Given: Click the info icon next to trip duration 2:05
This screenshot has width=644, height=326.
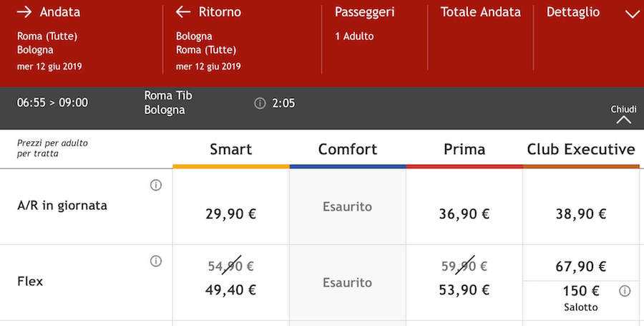Looking at the screenshot, I should (x=260, y=103).
